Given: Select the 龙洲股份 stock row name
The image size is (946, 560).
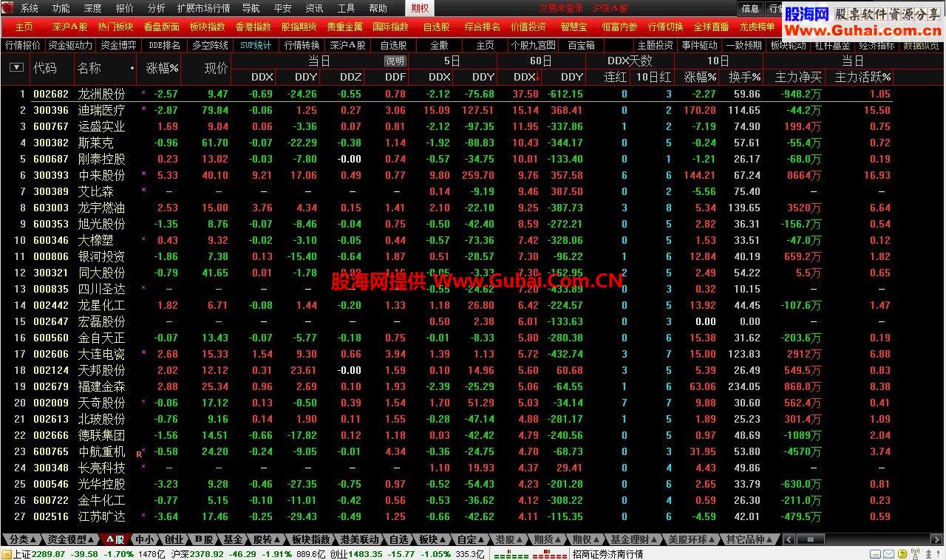Looking at the screenshot, I should [x=102, y=94].
